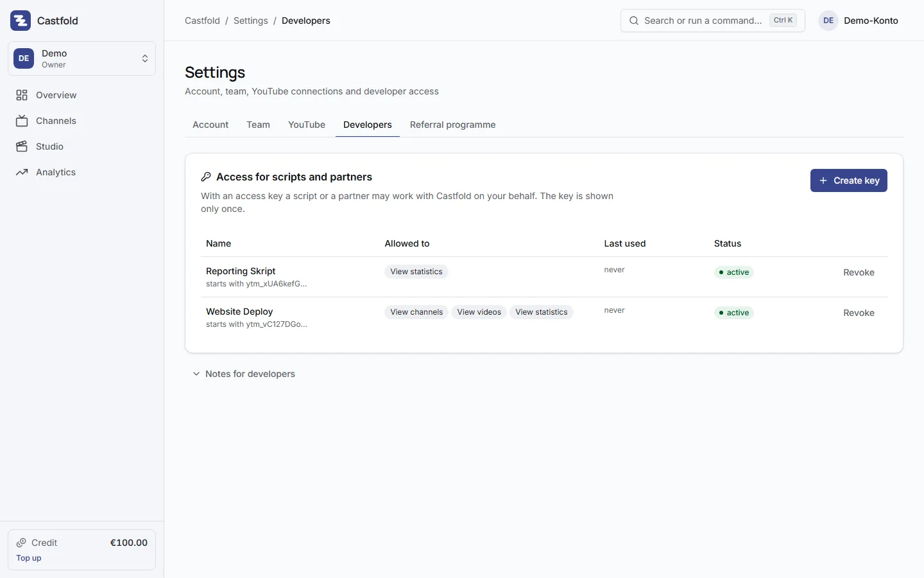924x578 pixels.
Task: Click Reporting Skript's active status badge
Action: (734, 272)
